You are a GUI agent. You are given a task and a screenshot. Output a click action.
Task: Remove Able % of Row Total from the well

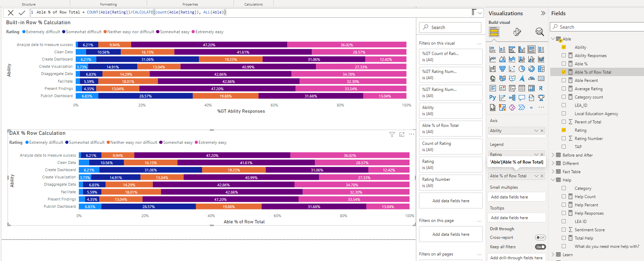(x=542, y=176)
